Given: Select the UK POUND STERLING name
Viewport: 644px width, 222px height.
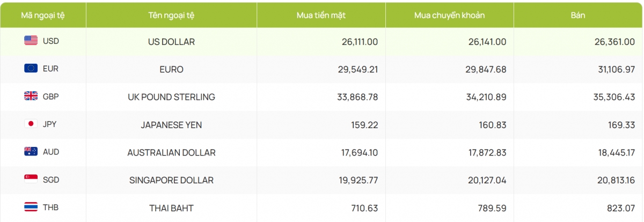Looking at the screenshot, I should (171, 97).
